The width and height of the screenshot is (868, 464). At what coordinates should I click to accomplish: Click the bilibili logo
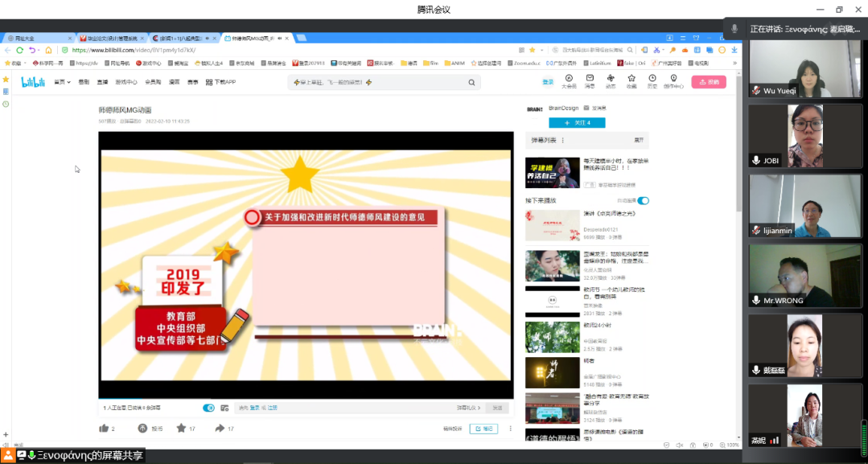coord(33,82)
